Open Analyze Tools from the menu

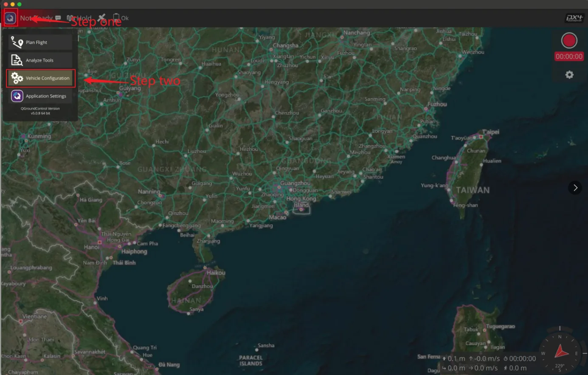(x=40, y=60)
